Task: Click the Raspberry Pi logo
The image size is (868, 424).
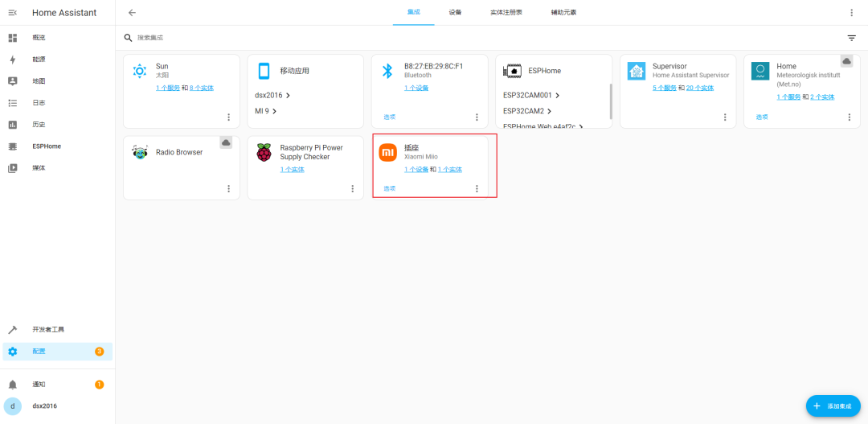Action: [x=264, y=152]
